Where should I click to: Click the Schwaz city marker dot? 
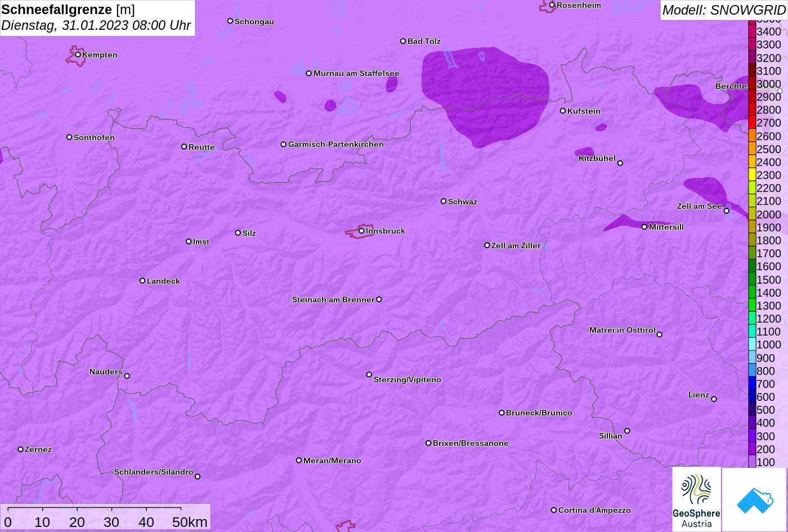click(444, 201)
